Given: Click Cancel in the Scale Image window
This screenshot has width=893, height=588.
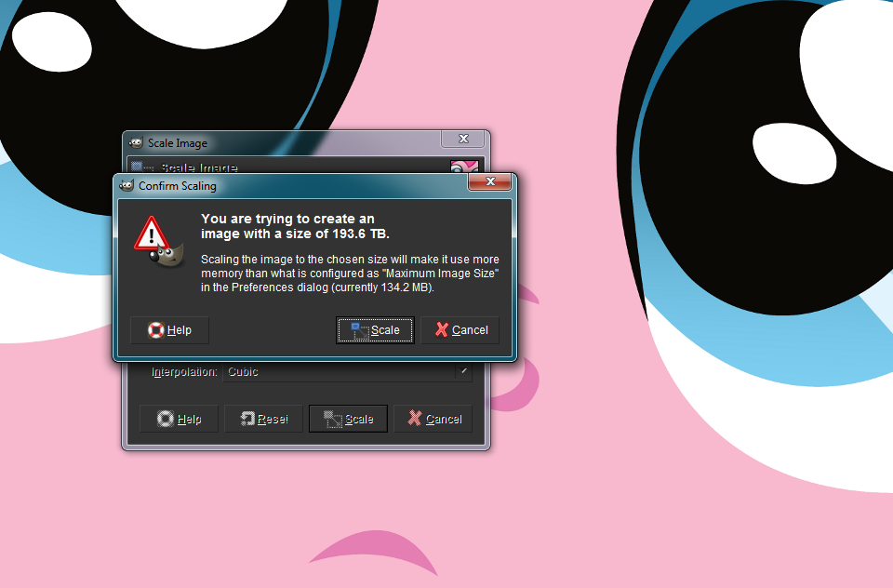Looking at the screenshot, I should (x=433, y=420).
